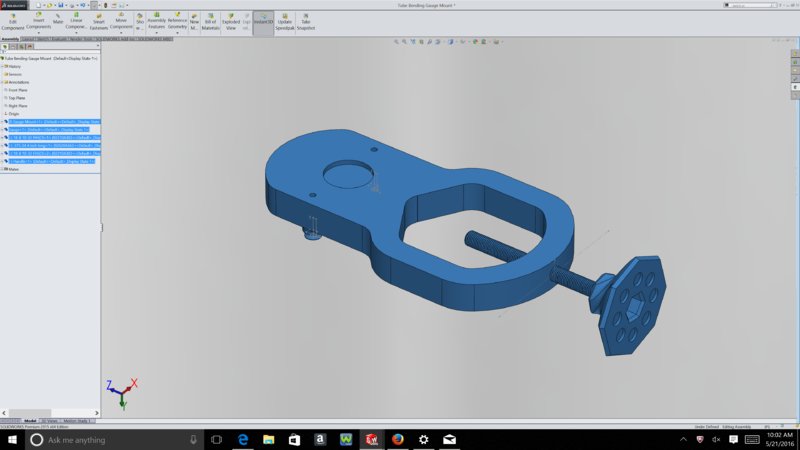Select Sensors folder in feature tree
Viewport: 800px width, 450px height.
coord(13,74)
